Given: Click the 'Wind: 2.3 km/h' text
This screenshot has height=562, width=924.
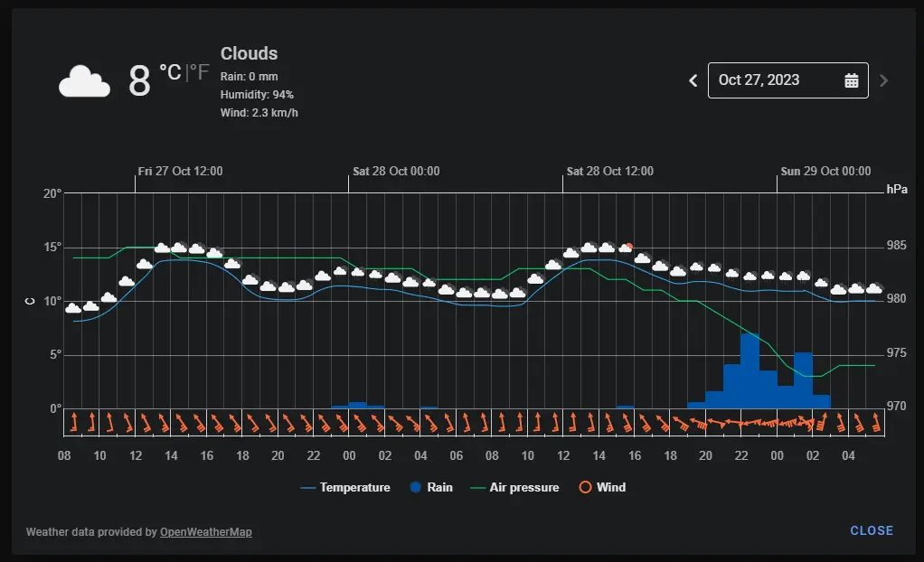Looking at the screenshot, I should 259,113.
